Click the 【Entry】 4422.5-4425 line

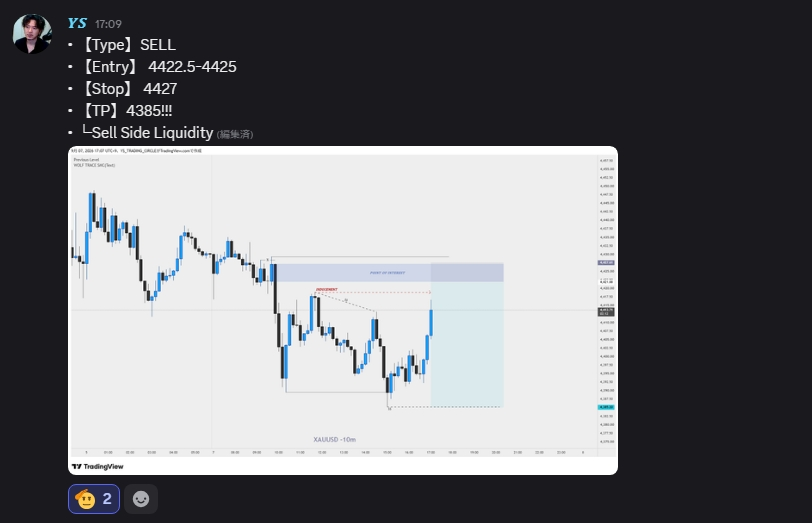coord(158,67)
